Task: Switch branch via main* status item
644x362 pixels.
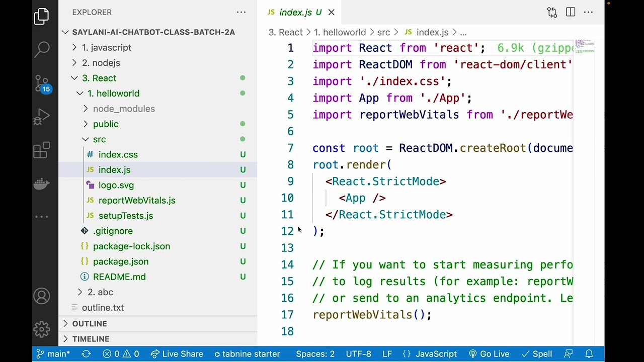Action: (53, 354)
